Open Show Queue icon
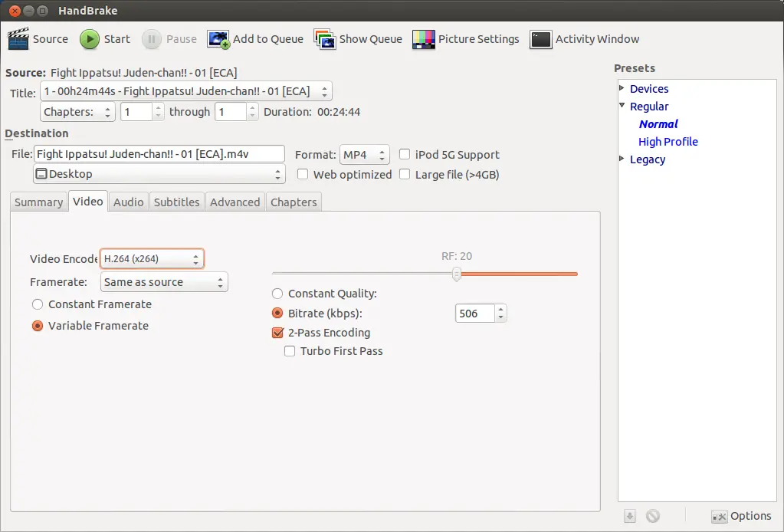The height and width of the screenshot is (532, 784). (324, 39)
